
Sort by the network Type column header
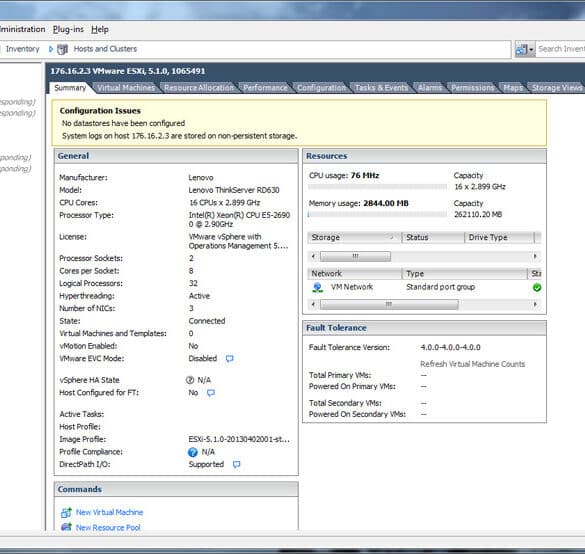[x=464, y=274]
